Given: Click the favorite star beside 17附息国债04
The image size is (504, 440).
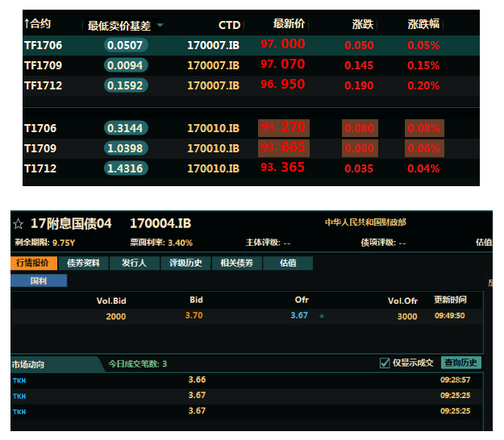Looking at the screenshot, I should point(18,223).
